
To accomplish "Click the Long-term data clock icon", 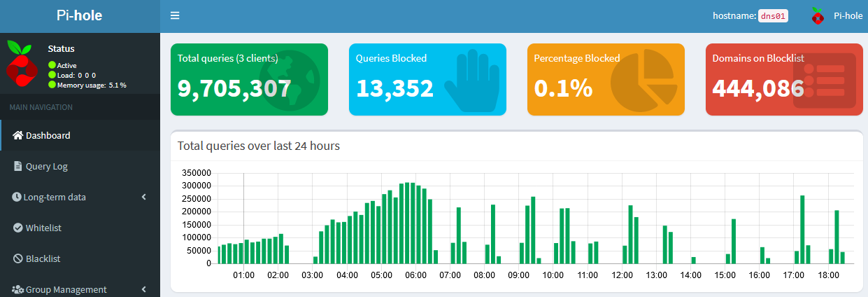I will (17, 197).
